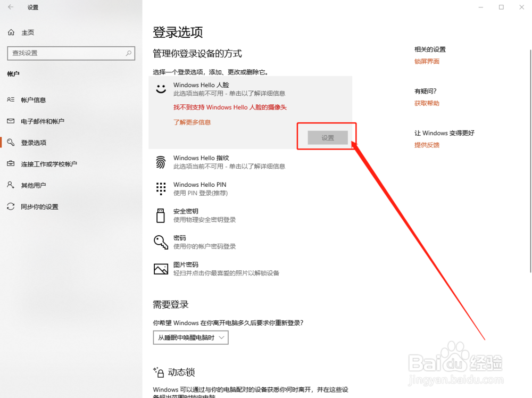The image size is (532, 398).
Task: Click the 查找设置 search field
Action: tap(71, 53)
